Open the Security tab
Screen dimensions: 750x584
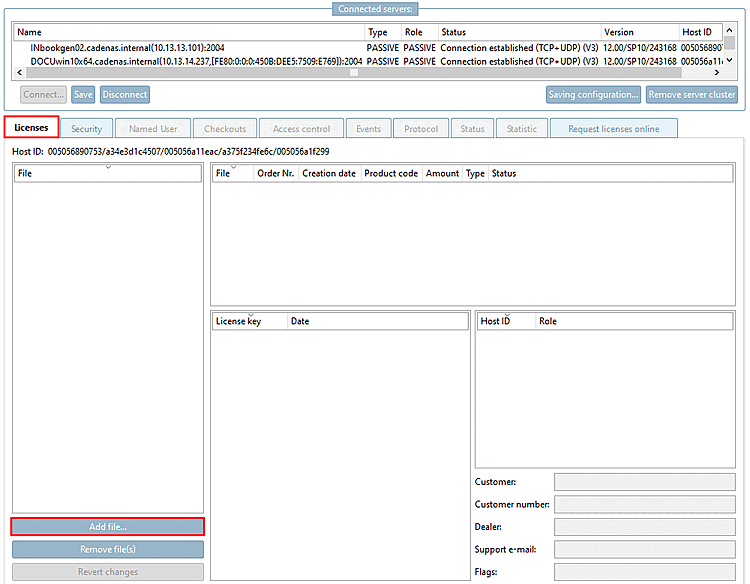(x=87, y=129)
